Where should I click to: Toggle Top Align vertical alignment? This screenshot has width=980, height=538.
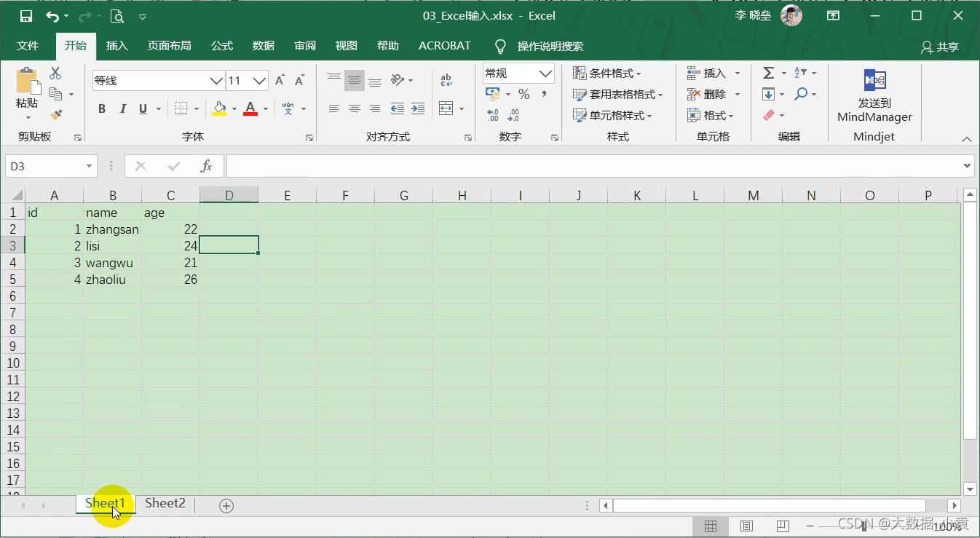(x=334, y=80)
